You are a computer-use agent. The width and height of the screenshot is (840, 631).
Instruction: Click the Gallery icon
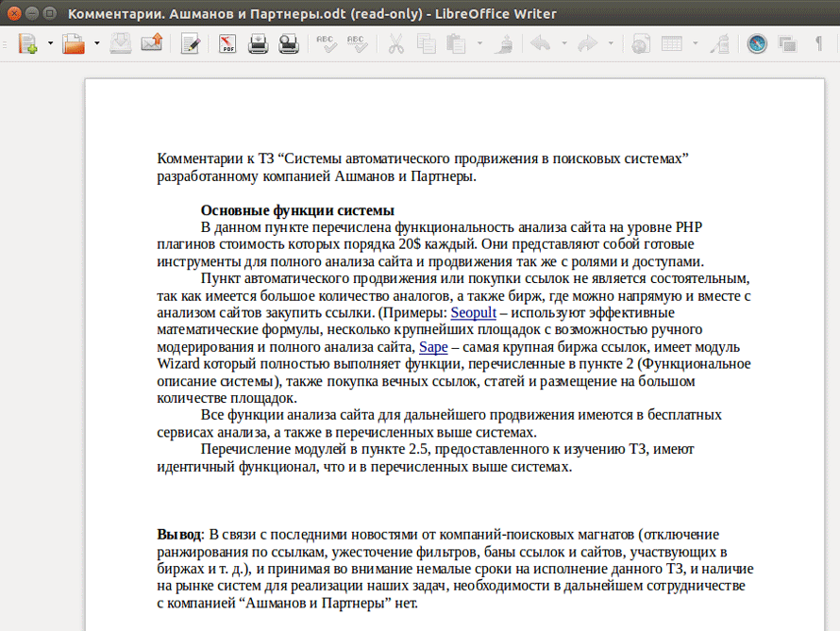pyautogui.click(x=787, y=43)
